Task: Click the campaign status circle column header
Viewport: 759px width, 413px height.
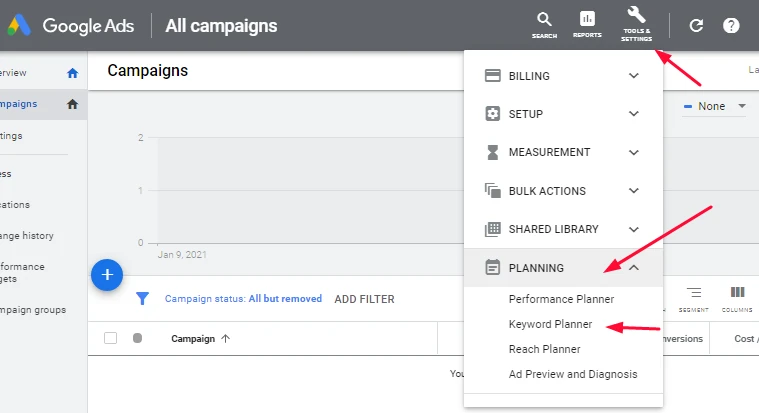Action: 137,338
